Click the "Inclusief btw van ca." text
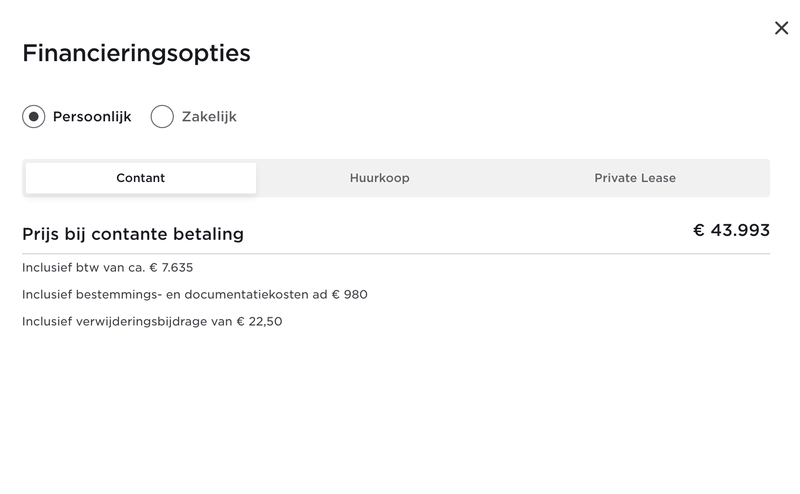800x494 pixels. 83,267
